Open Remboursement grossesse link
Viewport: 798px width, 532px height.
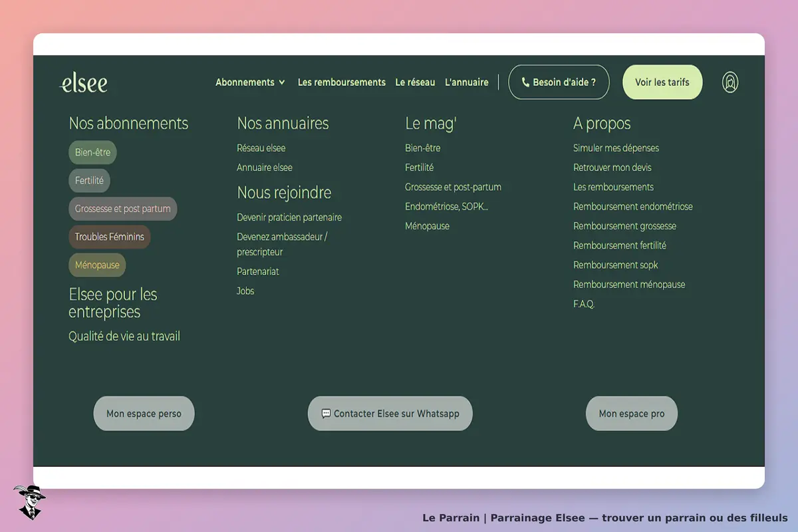(x=624, y=226)
